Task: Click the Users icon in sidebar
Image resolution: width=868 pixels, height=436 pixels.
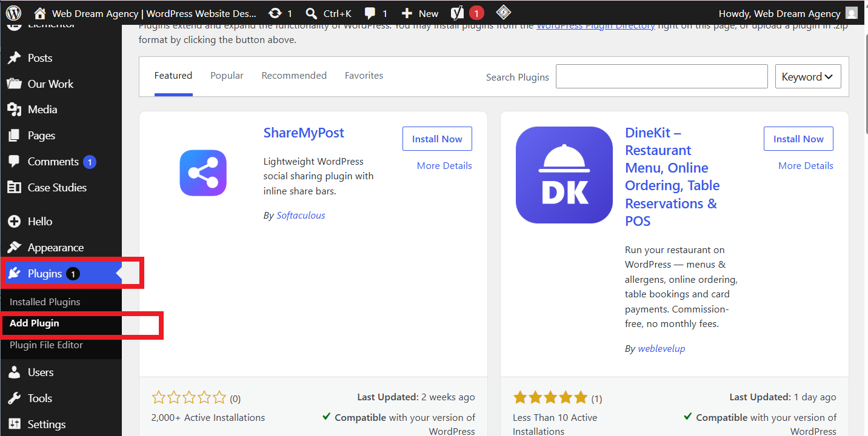Action: pos(14,372)
